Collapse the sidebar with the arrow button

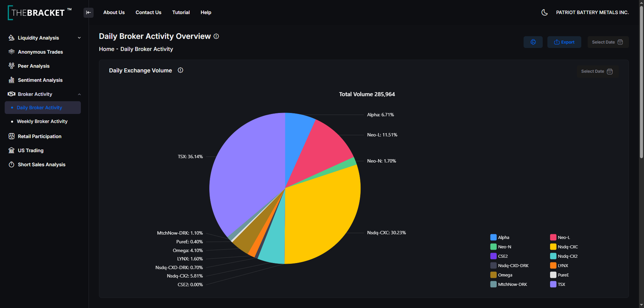[89, 13]
